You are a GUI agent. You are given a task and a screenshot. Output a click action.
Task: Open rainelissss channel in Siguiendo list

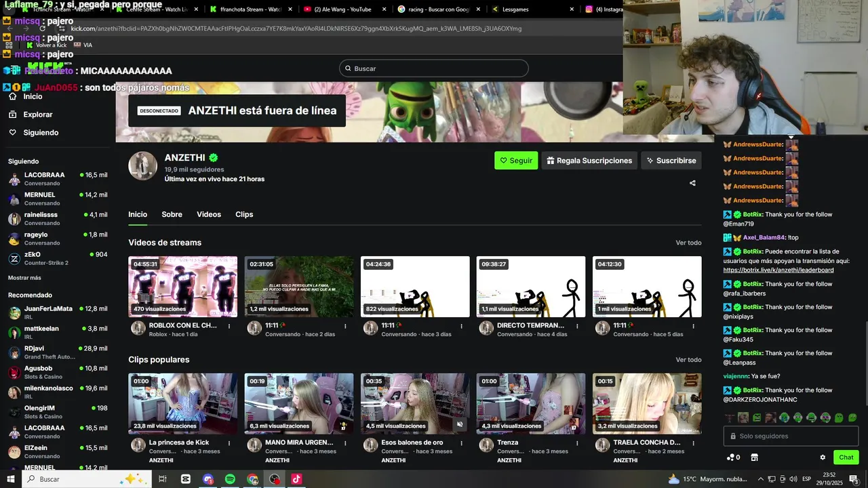click(x=58, y=218)
